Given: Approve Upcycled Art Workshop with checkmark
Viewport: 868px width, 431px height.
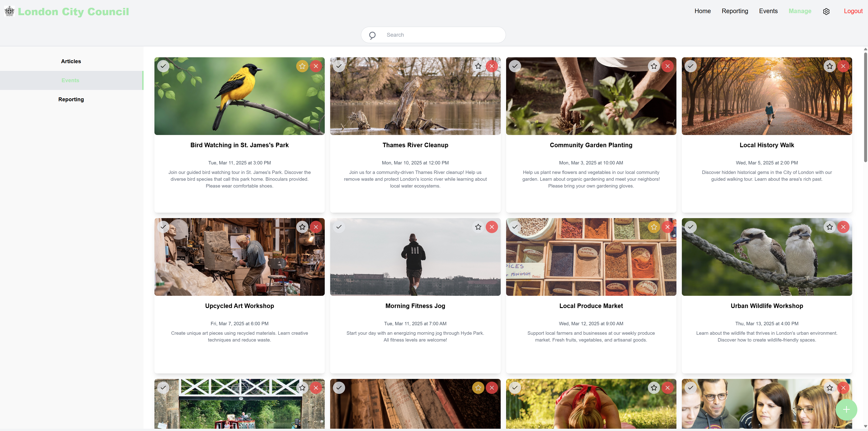Looking at the screenshot, I should point(163,227).
